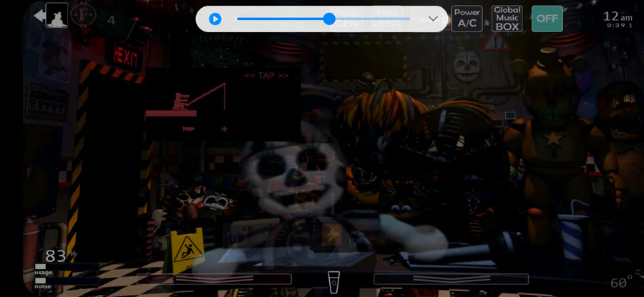Click the lightning bolt icon on desk
644x297 pixels.
[331, 235]
